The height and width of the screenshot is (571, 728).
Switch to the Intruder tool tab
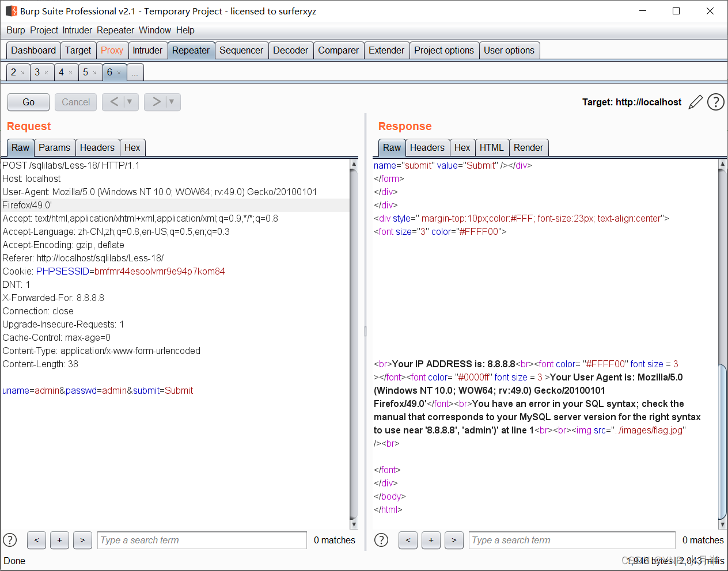click(147, 50)
